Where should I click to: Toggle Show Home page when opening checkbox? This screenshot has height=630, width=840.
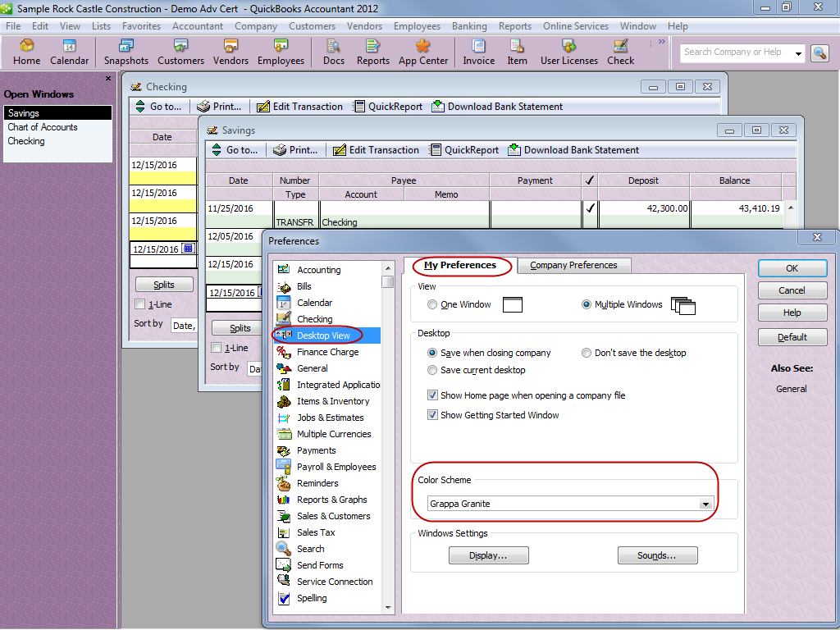(x=432, y=395)
